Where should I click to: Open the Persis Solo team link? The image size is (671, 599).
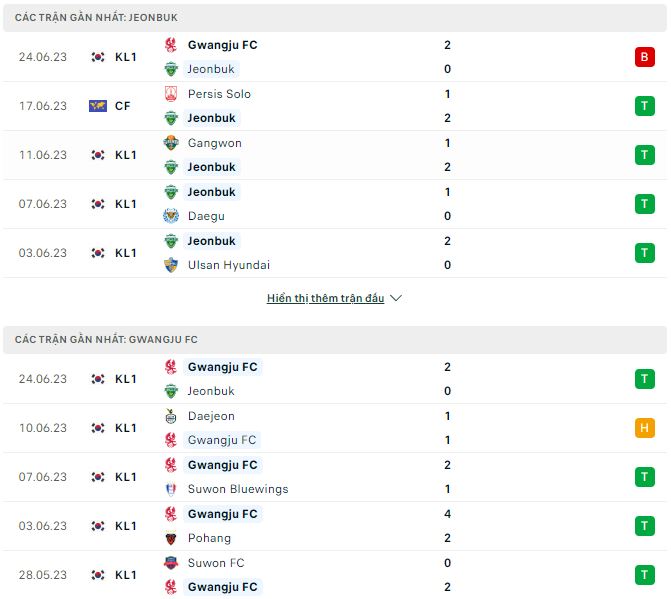(219, 94)
